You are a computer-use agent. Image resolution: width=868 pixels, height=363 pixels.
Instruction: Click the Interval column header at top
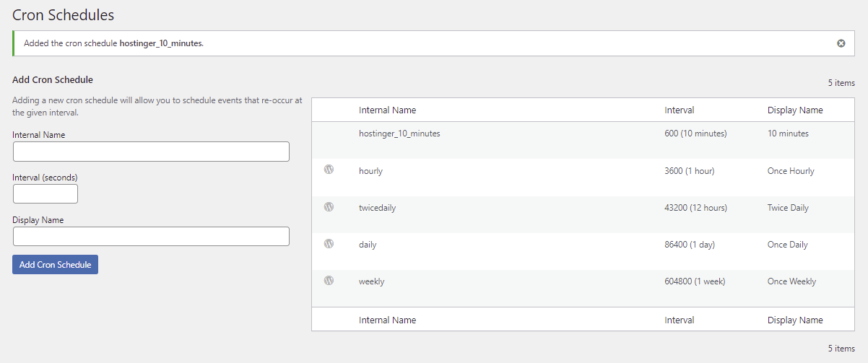(679, 110)
